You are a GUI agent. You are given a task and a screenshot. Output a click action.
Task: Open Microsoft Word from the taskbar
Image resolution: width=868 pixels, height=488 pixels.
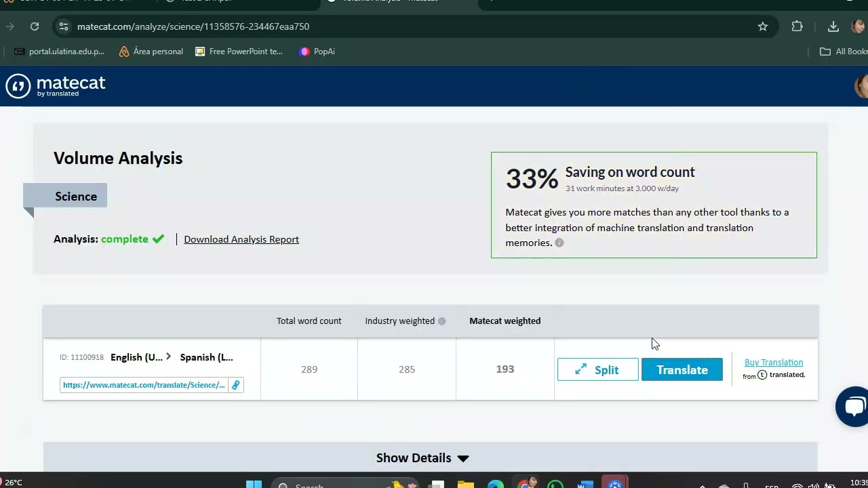point(585,484)
